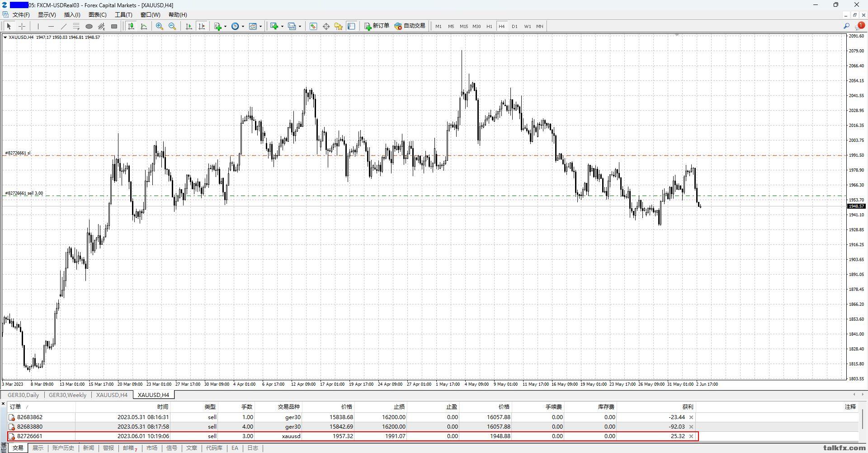Open the 插入(I) menu
868x453 pixels.
(x=72, y=14)
